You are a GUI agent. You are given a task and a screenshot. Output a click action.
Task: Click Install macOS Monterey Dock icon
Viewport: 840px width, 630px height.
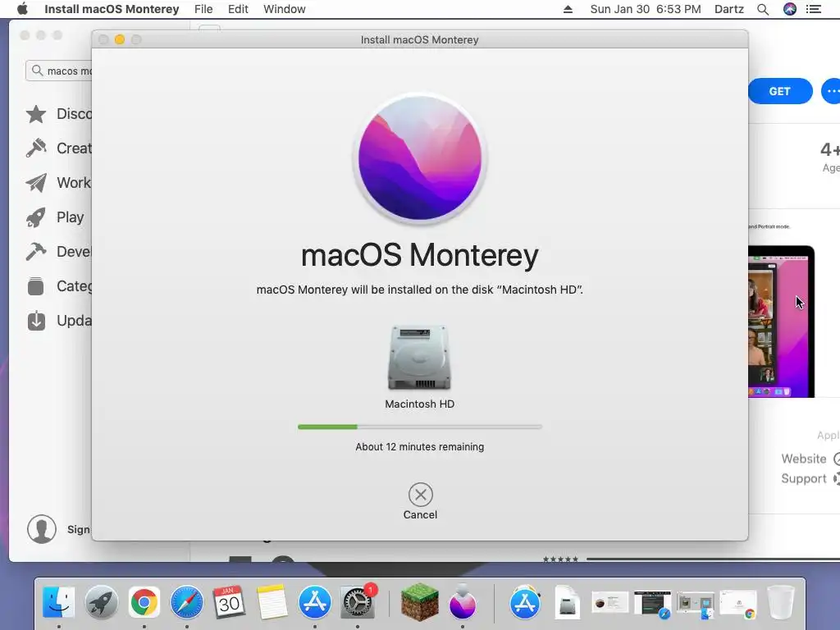[x=463, y=603]
